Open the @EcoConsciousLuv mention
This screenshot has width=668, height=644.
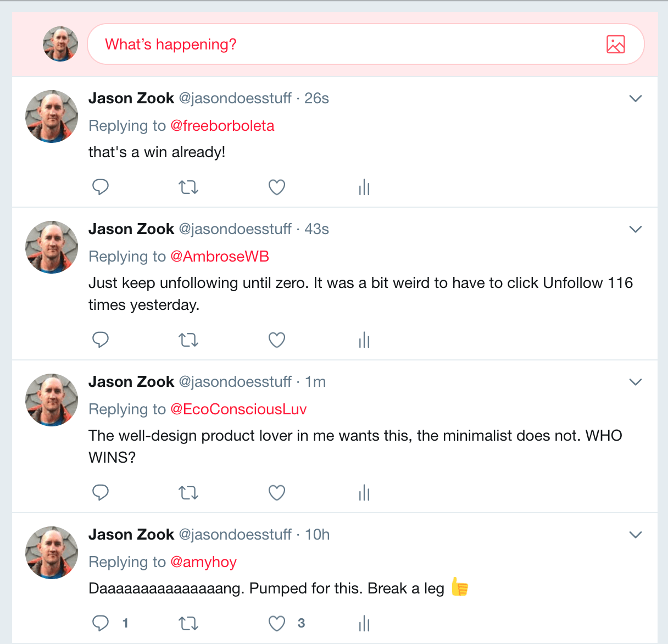click(239, 409)
